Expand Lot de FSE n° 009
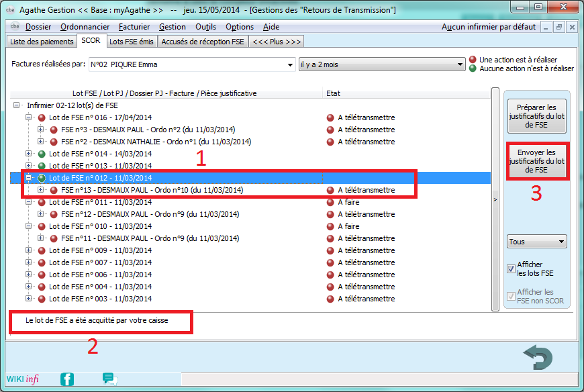The image size is (584, 392). point(28,250)
